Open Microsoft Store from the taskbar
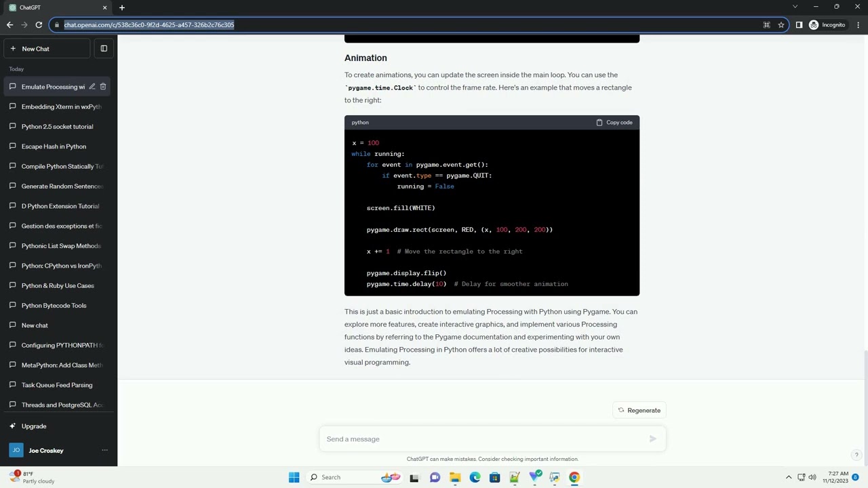The image size is (868, 488). coord(494,477)
